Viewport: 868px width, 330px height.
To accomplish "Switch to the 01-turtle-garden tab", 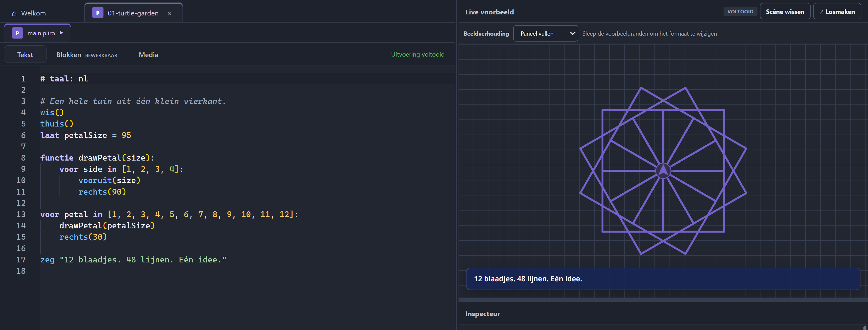I will pyautogui.click(x=133, y=13).
